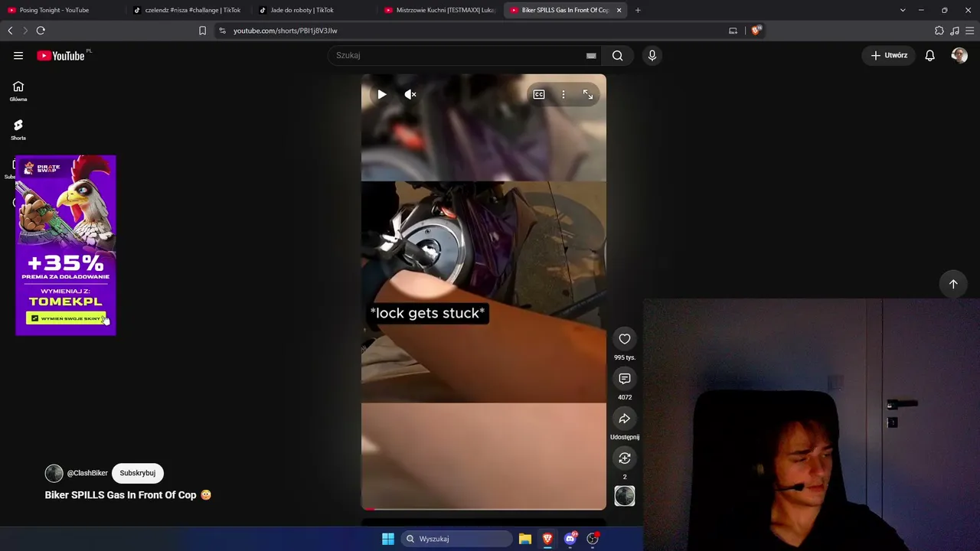The image size is (980, 551).
Task: View site information next to URL
Action: point(222,31)
